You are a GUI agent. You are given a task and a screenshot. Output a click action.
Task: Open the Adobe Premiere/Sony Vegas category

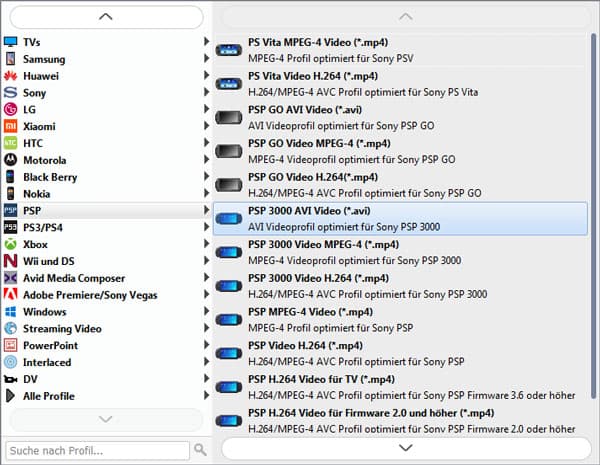click(106, 295)
